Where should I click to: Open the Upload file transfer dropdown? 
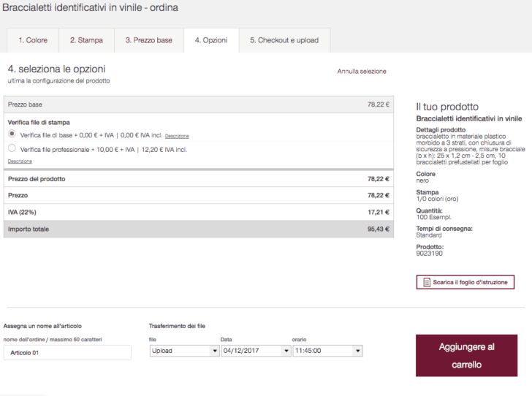pyautogui.click(x=185, y=351)
